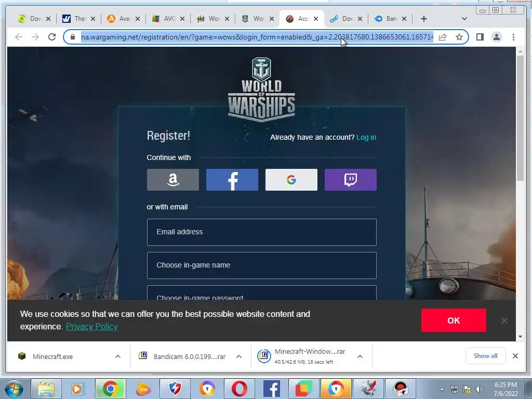
Task: Open the tab search dropdown arrow
Action: click(464, 19)
